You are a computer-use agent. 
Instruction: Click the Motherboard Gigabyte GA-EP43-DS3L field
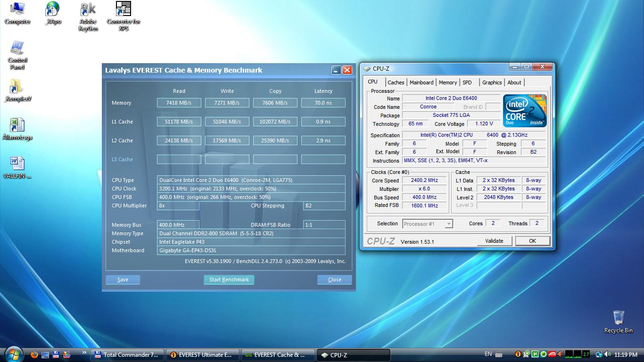251,250
